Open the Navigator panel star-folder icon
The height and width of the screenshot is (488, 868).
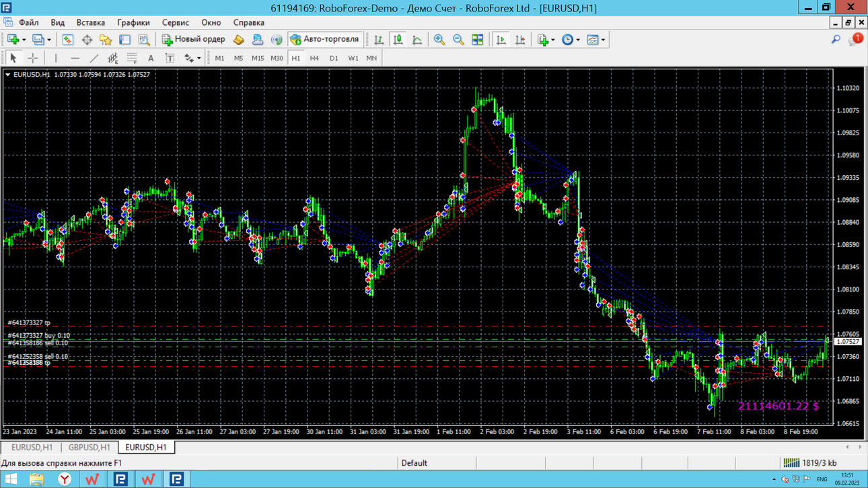[106, 40]
